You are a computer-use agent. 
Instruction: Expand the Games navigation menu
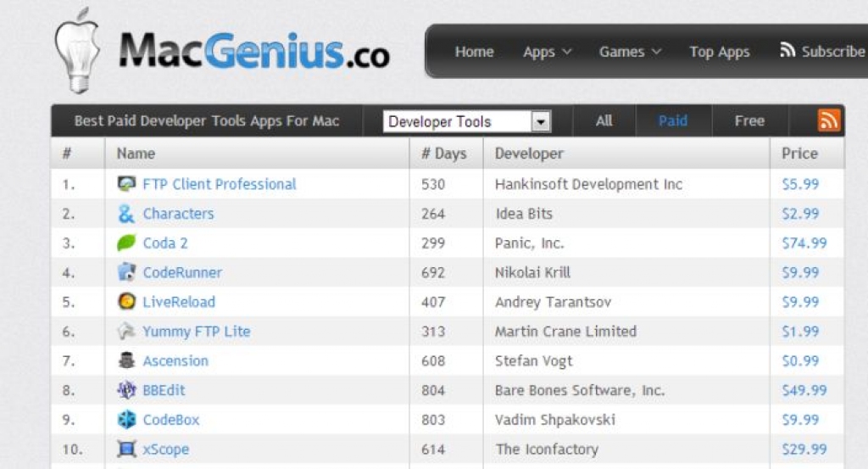pyautogui.click(x=630, y=52)
